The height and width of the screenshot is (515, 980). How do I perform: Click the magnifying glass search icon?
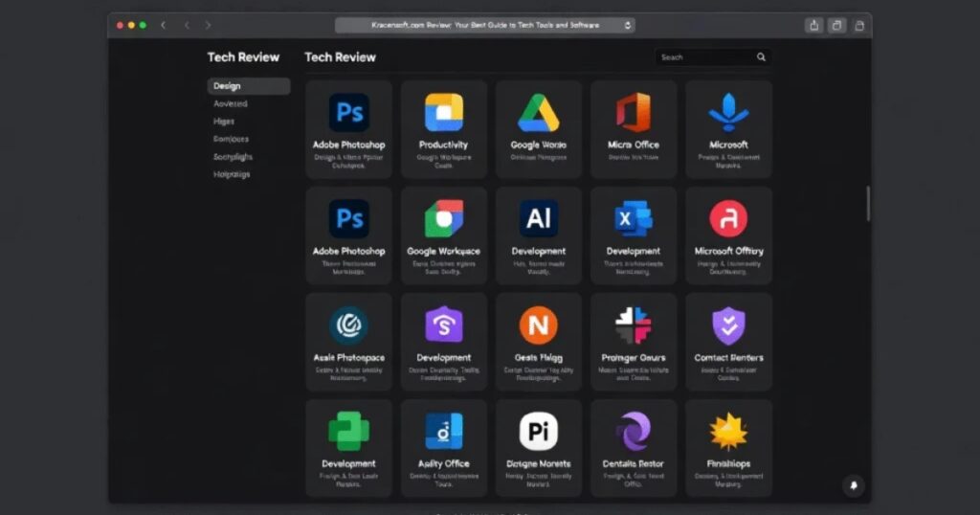point(762,57)
